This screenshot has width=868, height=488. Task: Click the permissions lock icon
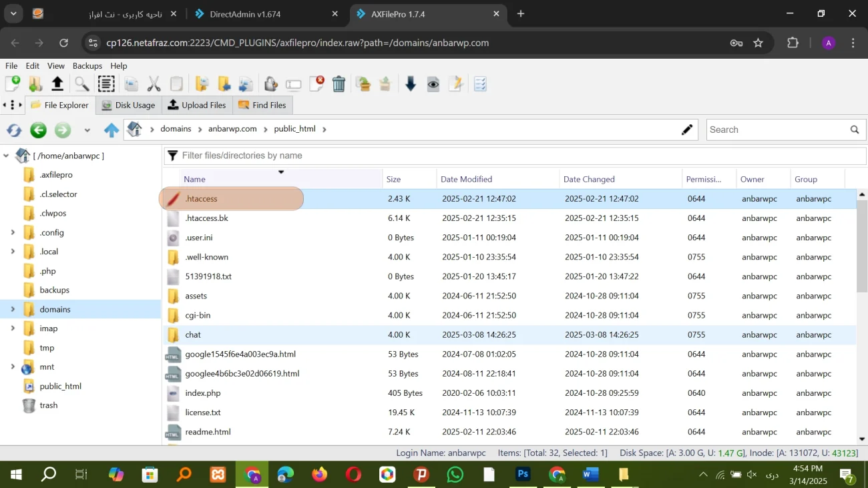pos(270,83)
